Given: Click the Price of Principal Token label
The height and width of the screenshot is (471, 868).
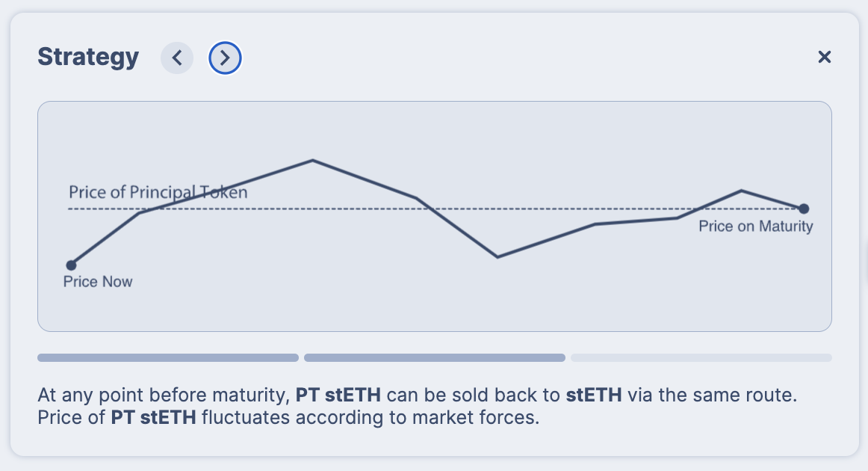Looking at the screenshot, I should [x=158, y=192].
